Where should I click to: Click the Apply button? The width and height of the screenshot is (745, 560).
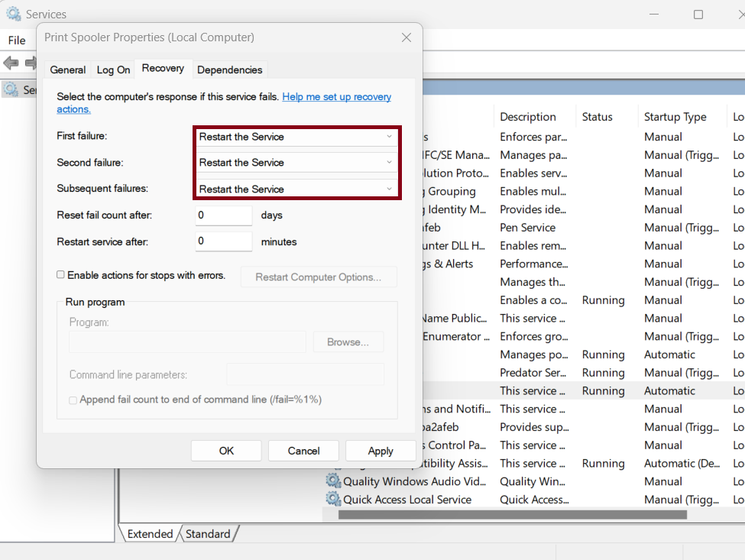[x=381, y=450]
